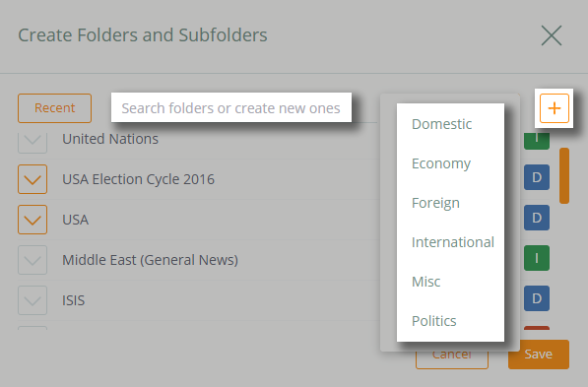Click the blue D badge next to ISIS
The image size is (588, 387).
click(537, 298)
